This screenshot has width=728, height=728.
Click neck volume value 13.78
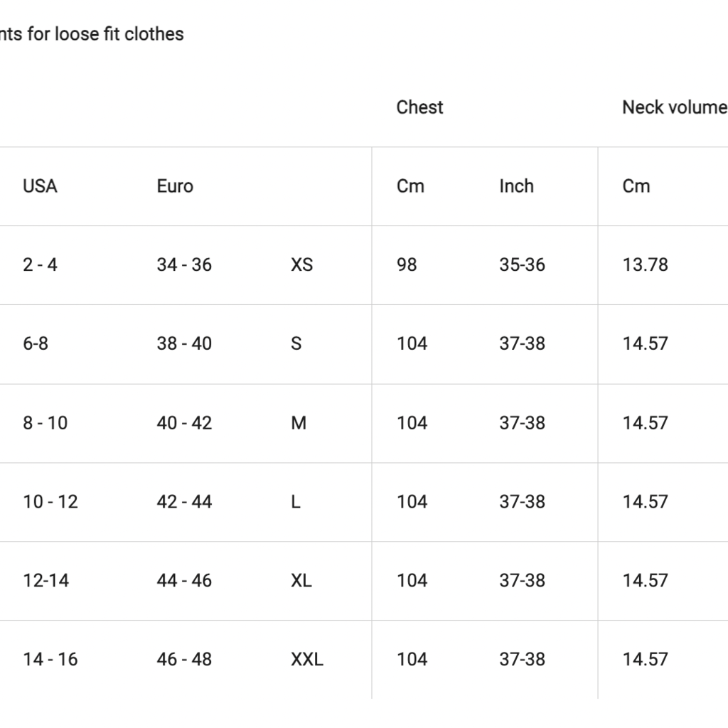[645, 265]
